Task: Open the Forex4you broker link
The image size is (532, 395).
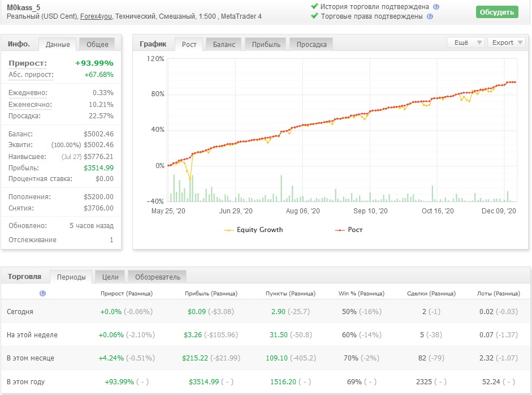Action: [x=96, y=16]
